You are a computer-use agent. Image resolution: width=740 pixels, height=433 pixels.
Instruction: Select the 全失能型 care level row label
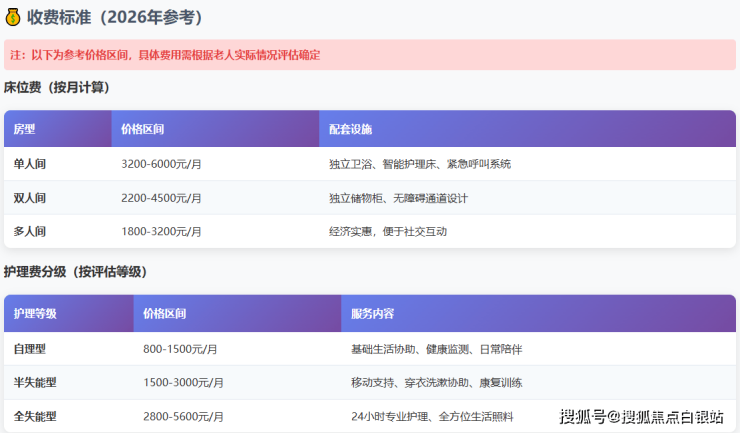coord(35,416)
